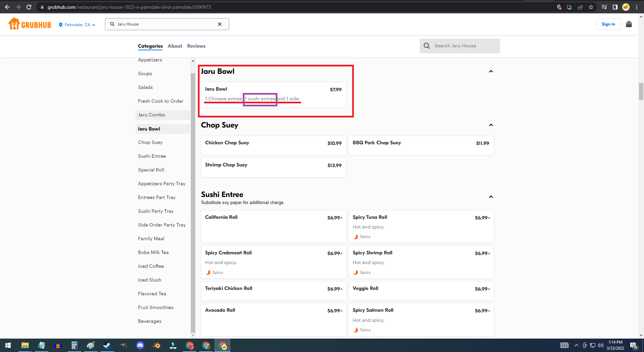Image resolution: width=644 pixels, height=352 pixels.
Task: Switch to the About tab
Action: (175, 46)
